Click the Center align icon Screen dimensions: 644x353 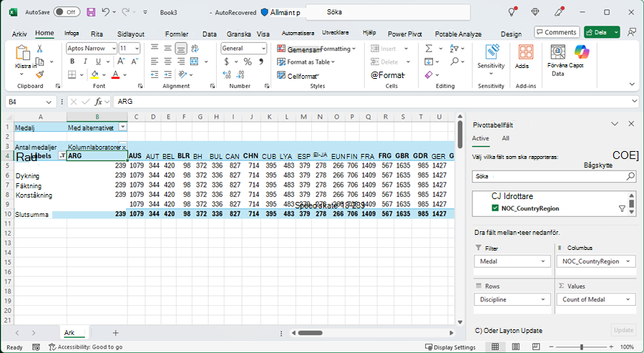(x=167, y=62)
